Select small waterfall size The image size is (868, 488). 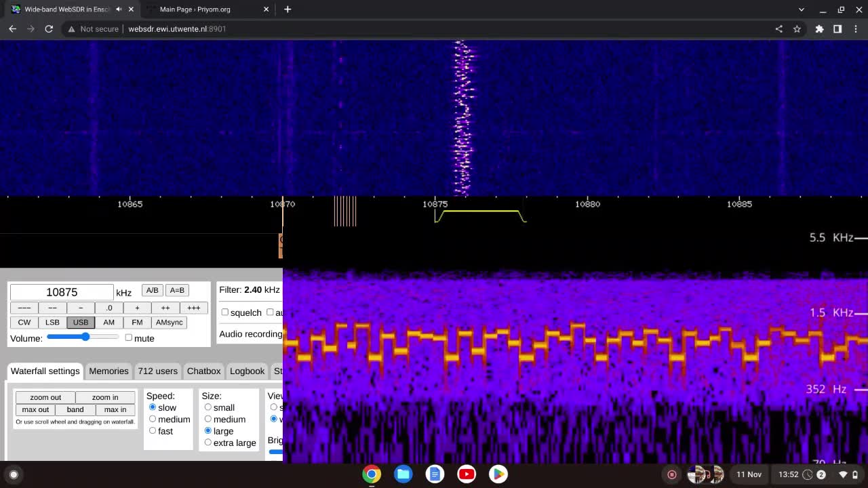pos(208,407)
